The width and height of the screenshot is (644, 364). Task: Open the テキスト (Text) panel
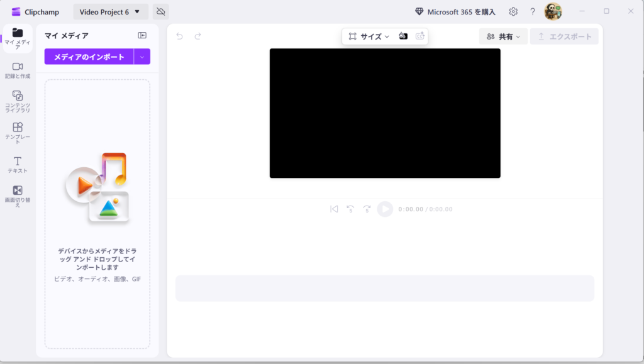pos(17,162)
